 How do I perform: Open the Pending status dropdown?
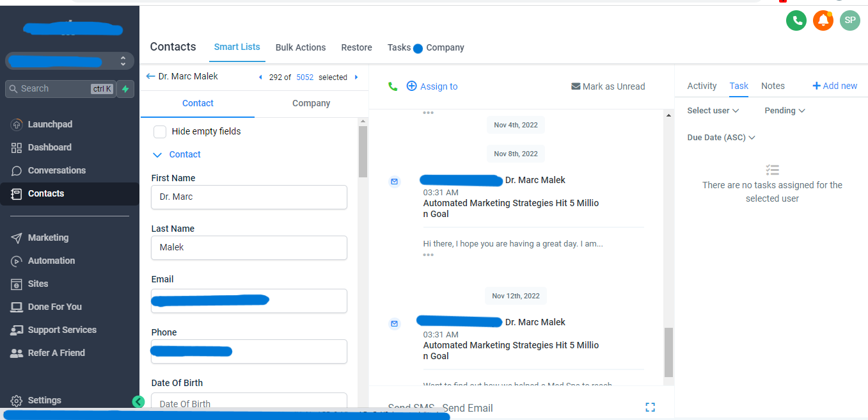coord(784,111)
